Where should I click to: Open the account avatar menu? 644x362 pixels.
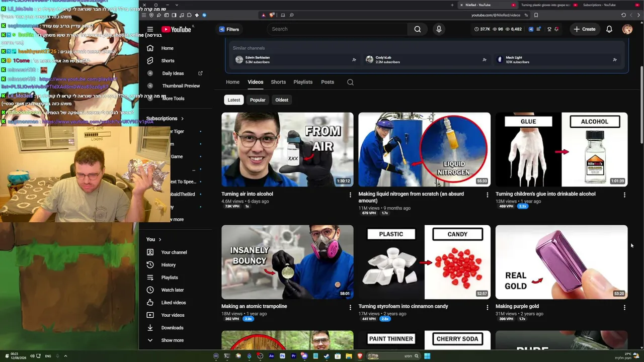[x=627, y=29]
